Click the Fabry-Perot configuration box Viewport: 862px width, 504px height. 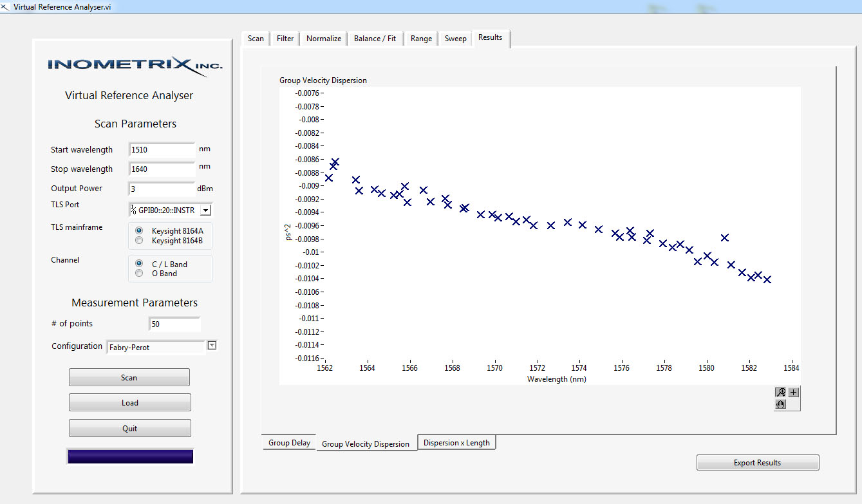click(156, 347)
